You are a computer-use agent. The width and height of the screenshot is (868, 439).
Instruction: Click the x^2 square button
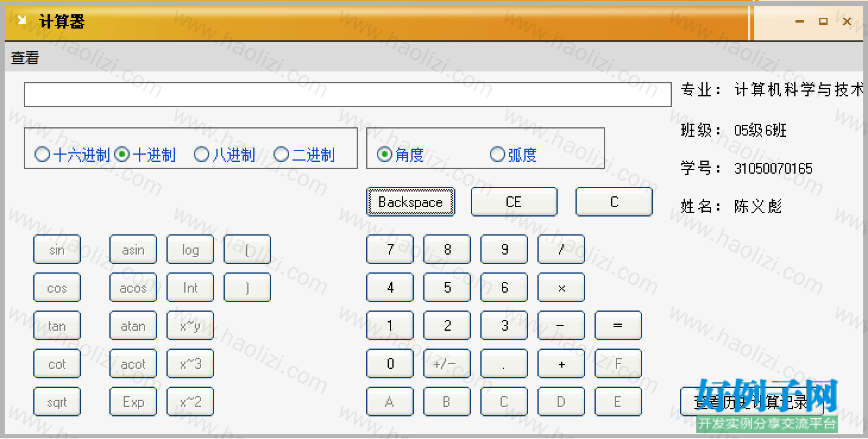(190, 402)
